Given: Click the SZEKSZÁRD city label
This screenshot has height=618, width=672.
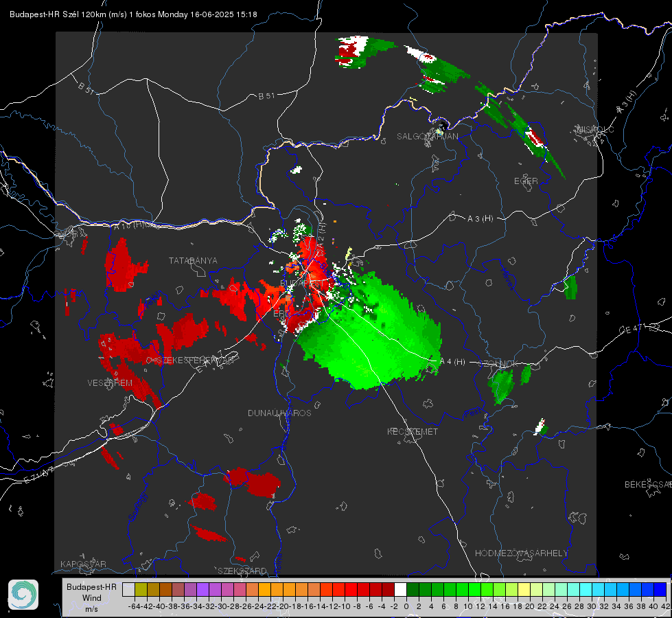Looking at the screenshot, I should [x=242, y=571].
